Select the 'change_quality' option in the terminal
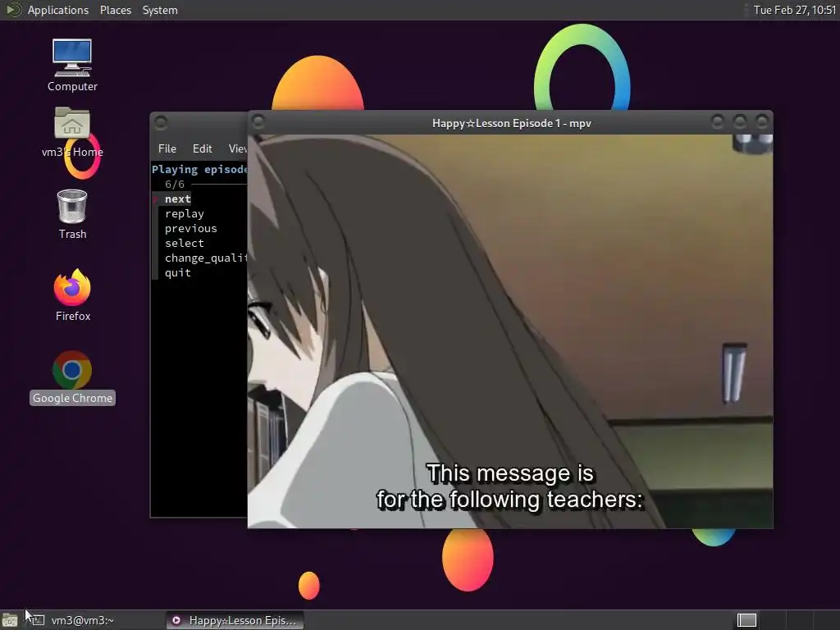Image resolution: width=840 pixels, height=630 pixels. [x=206, y=258]
